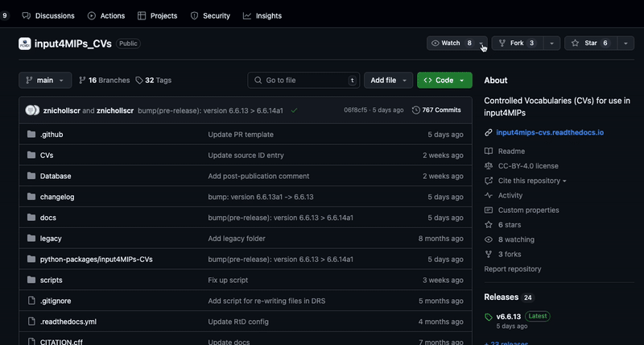Click the green check commit status icon
Image resolution: width=644 pixels, height=345 pixels.
pyautogui.click(x=294, y=110)
